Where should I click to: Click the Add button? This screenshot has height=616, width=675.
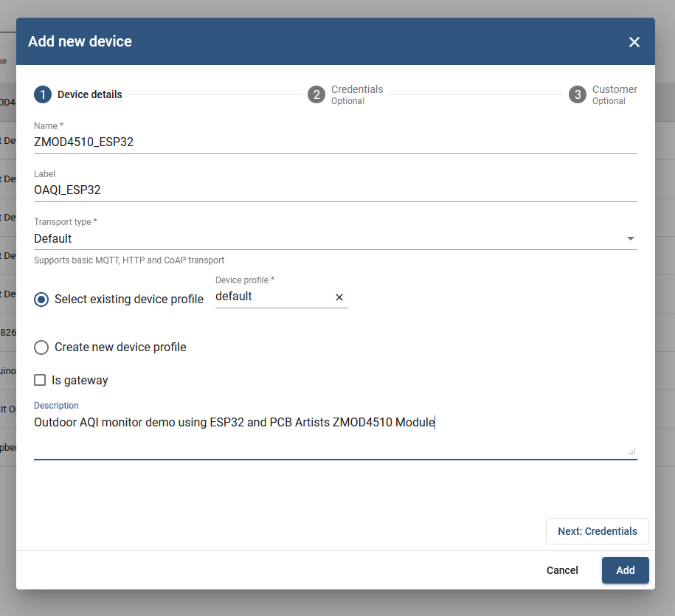[625, 570]
